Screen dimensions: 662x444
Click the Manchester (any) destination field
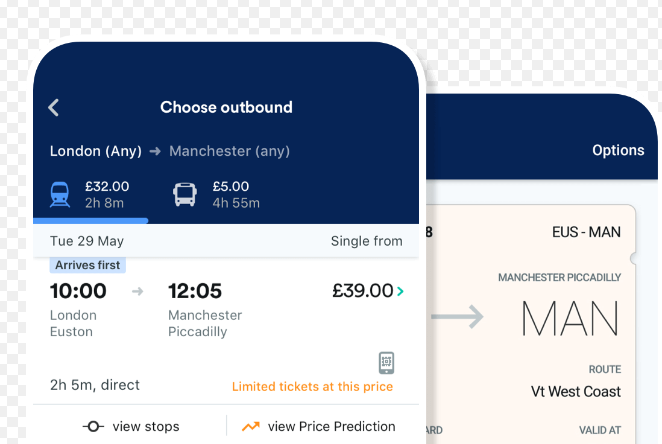point(229,152)
